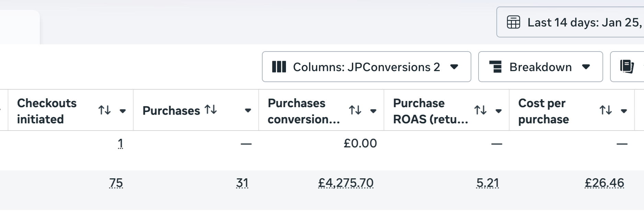The image size is (644, 213).
Task: Sort by Checkouts initiated arrows icon
Action: 104,110
